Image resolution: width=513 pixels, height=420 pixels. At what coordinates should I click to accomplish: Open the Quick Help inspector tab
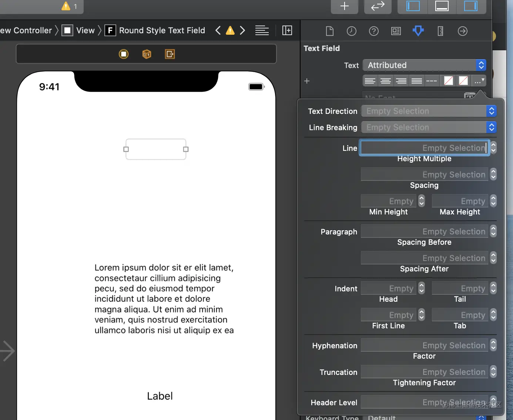point(374,31)
